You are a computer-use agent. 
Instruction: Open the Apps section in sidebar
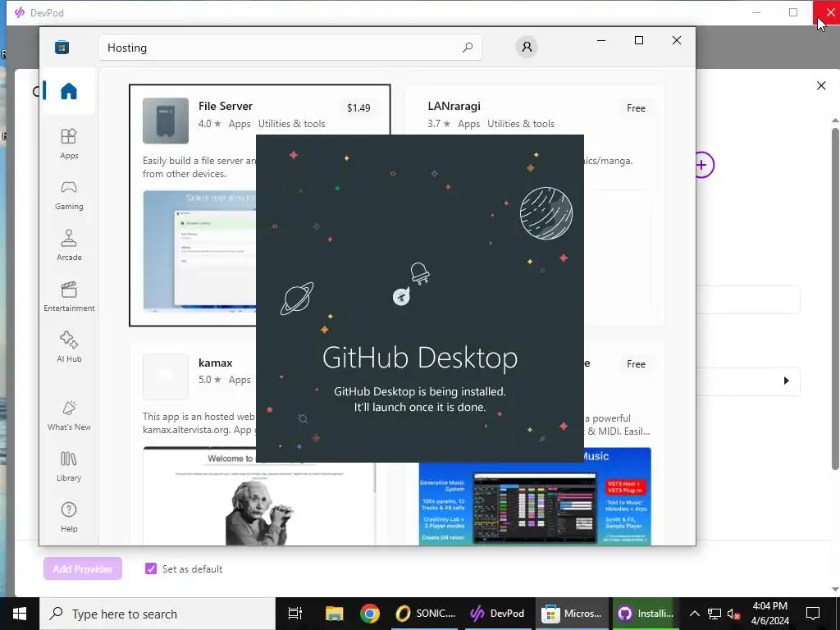69,144
